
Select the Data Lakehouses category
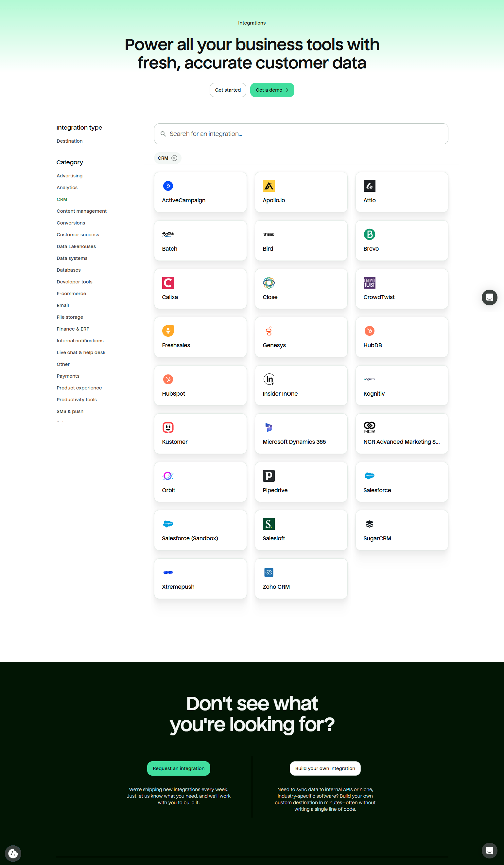[76, 246]
